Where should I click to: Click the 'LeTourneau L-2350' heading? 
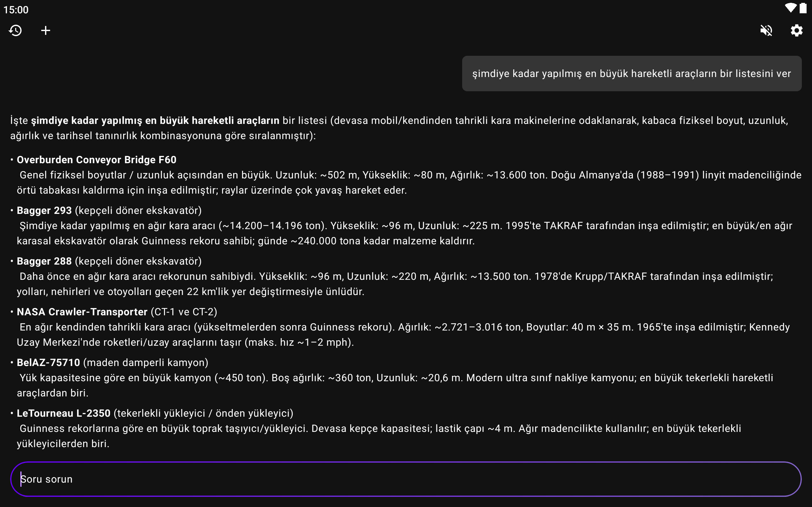[64, 413]
